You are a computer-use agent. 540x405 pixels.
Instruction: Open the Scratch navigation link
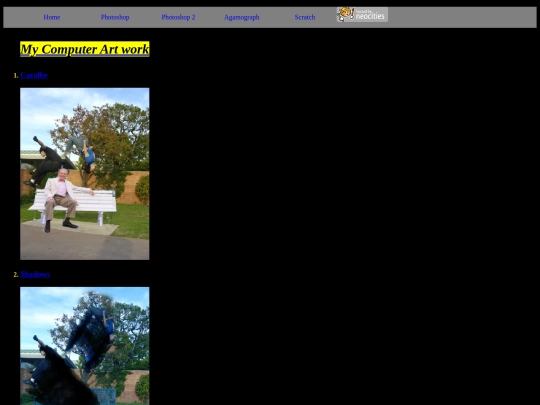(x=305, y=17)
